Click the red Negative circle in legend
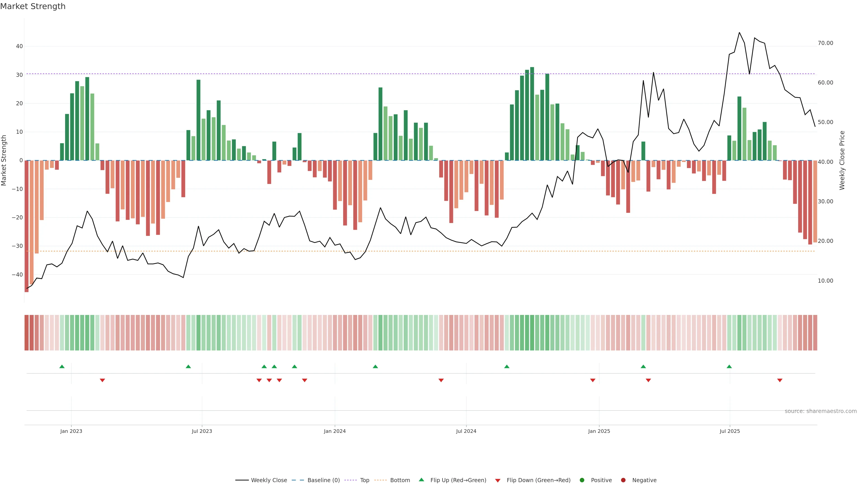This screenshot has width=868, height=488. [623, 480]
